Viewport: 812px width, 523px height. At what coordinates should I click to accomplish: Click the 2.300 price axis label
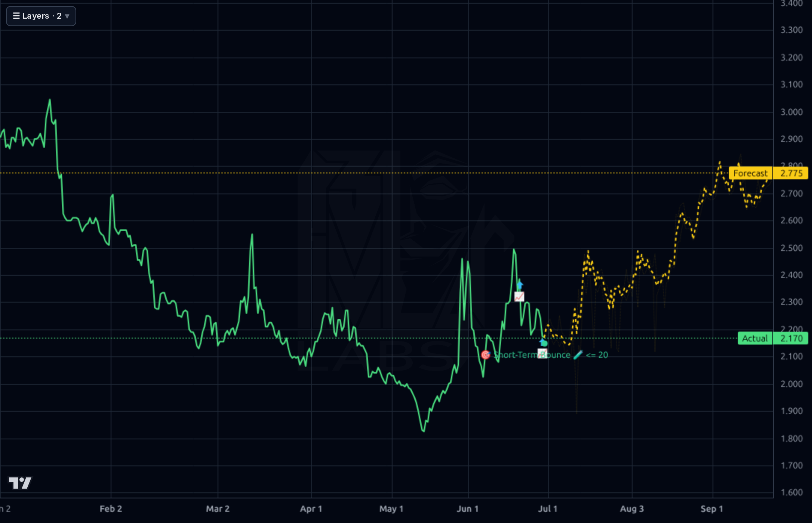(792, 302)
